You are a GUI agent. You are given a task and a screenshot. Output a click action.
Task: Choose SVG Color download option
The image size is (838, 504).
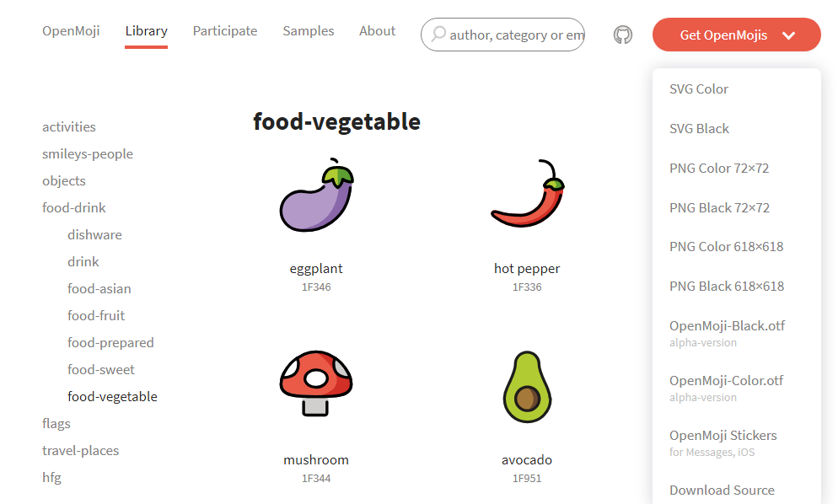click(699, 89)
